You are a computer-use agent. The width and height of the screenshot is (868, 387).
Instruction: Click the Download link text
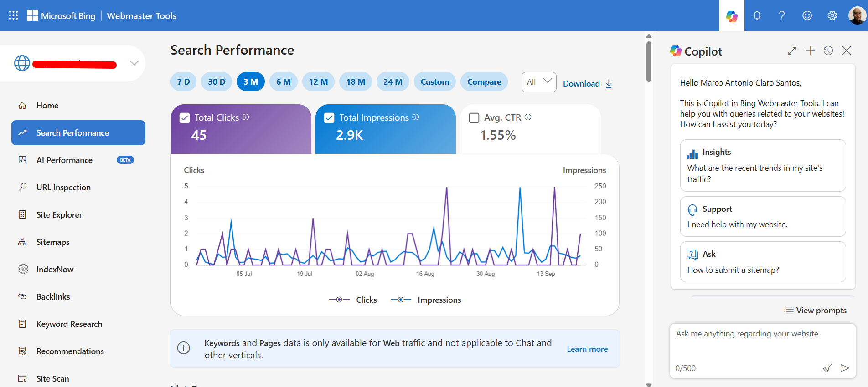click(x=581, y=84)
